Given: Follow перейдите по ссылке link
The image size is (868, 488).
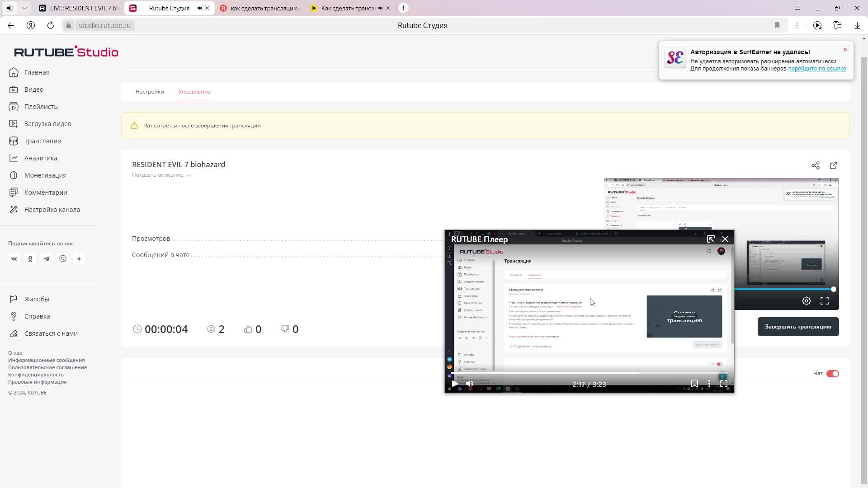Looking at the screenshot, I should tap(817, 69).
